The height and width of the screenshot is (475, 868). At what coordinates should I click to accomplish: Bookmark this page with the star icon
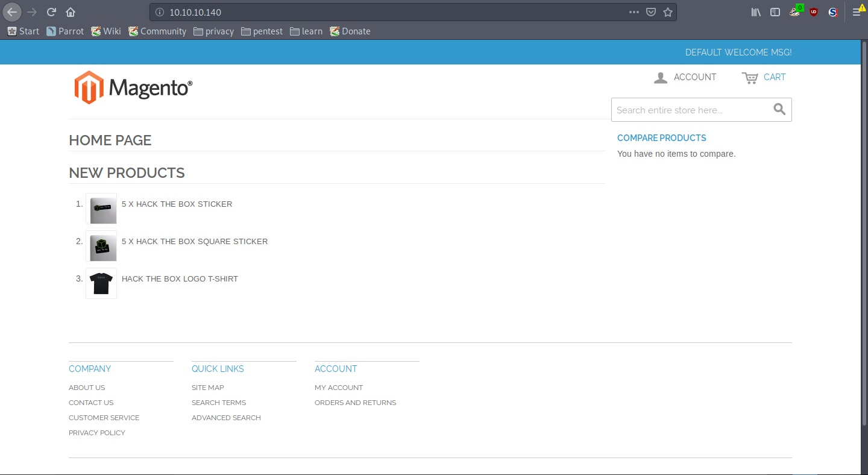668,12
